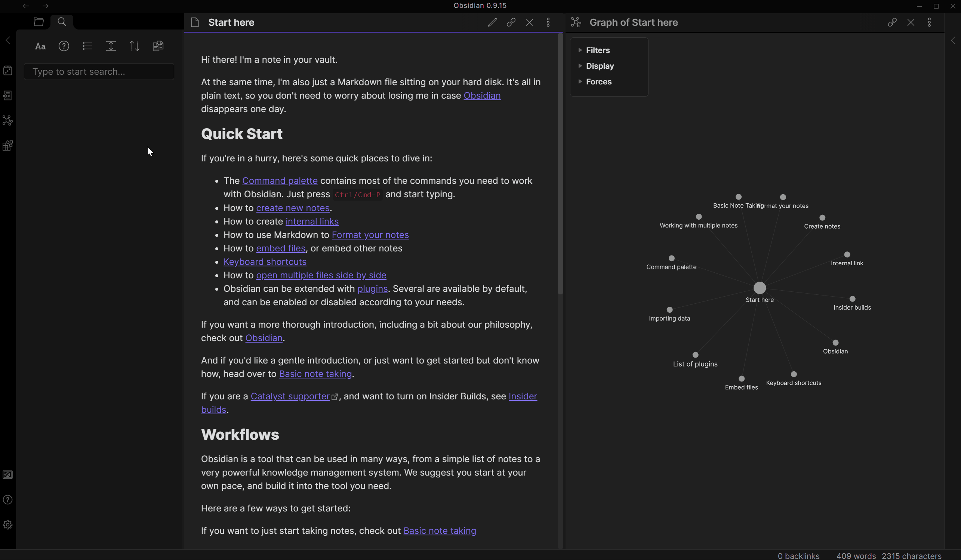
Task: Click the search input field
Action: [x=99, y=71]
